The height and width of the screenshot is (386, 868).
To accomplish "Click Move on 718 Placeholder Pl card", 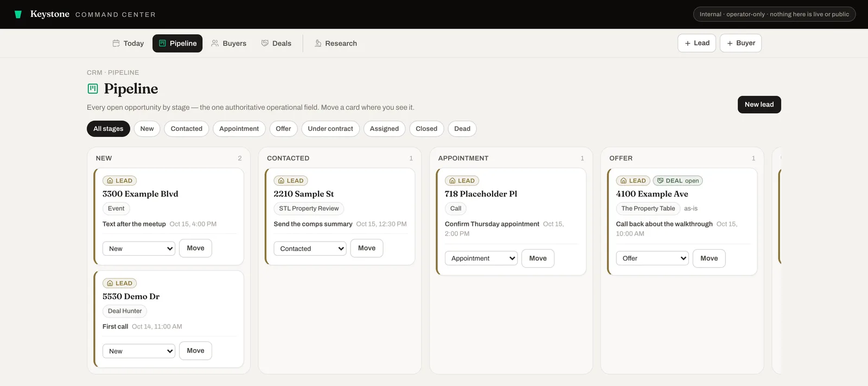I will click(x=538, y=258).
